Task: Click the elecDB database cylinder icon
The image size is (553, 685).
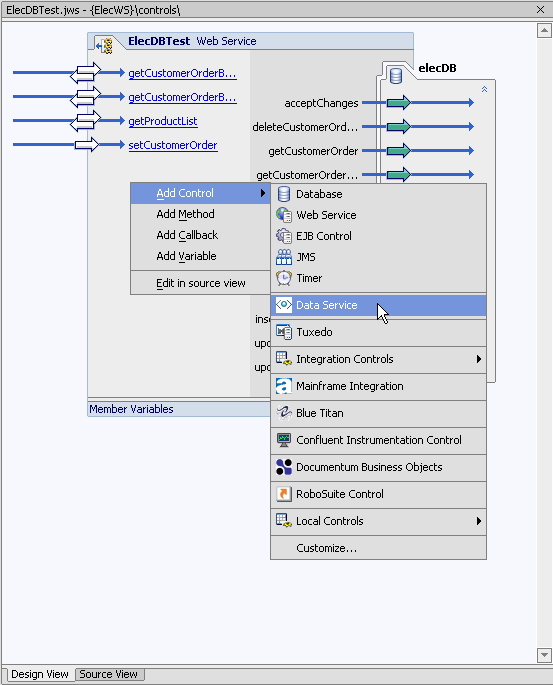Action: pos(396,76)
